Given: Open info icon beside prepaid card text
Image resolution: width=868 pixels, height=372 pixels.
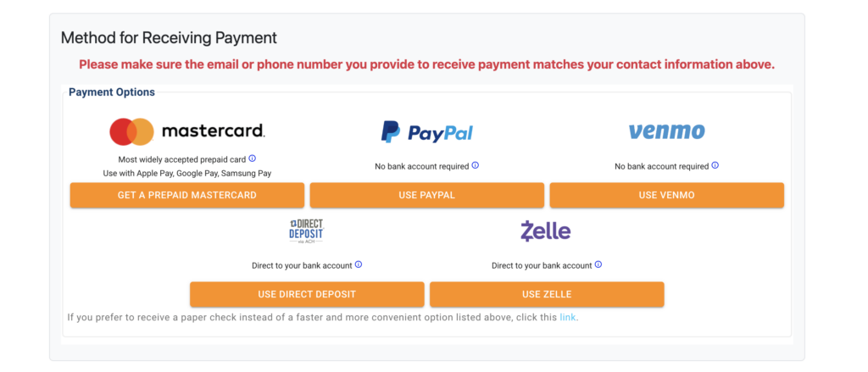Looking at the screenshot, I should pyautogui.click(x=253, y=158).
